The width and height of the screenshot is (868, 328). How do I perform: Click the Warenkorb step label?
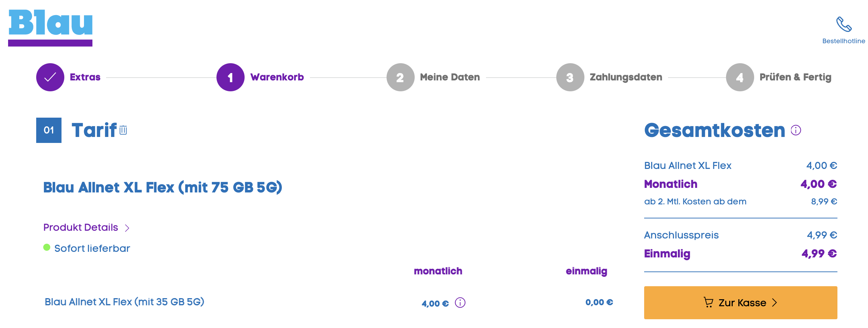(277, 77)
